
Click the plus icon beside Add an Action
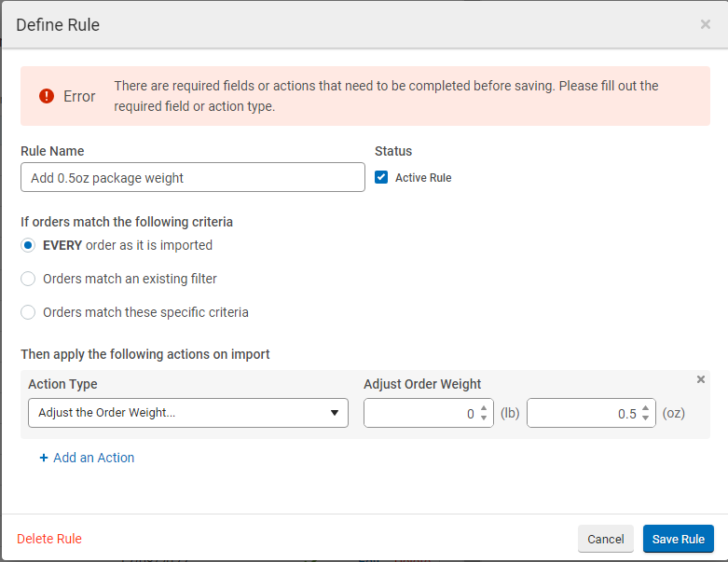(44, 458)
